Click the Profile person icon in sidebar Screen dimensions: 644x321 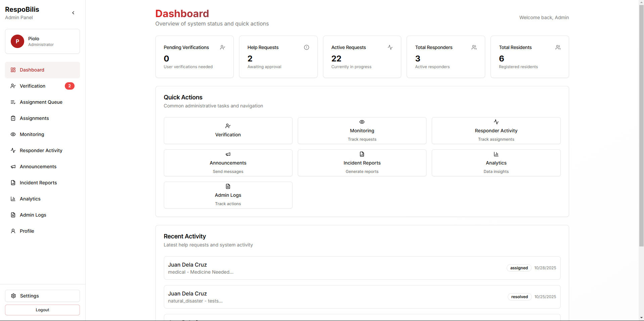13,231
